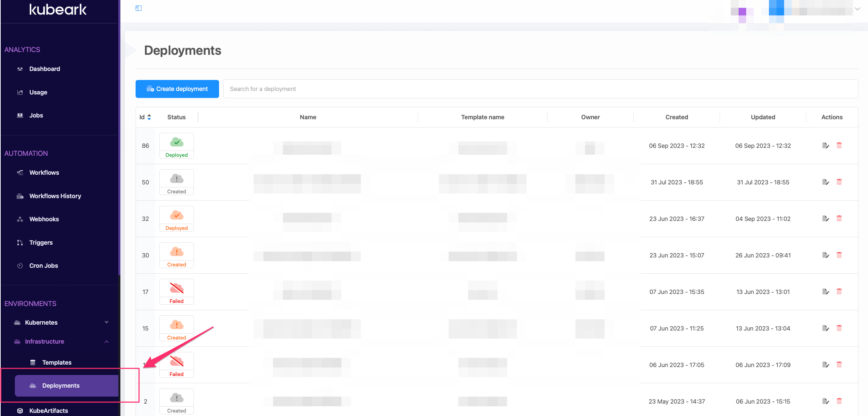Click the delete trash icon for deployment 17
868x416 pixels.
839,291
